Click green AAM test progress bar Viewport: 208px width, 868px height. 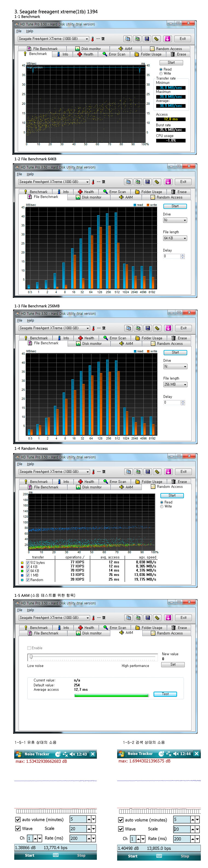click(112, 695)
